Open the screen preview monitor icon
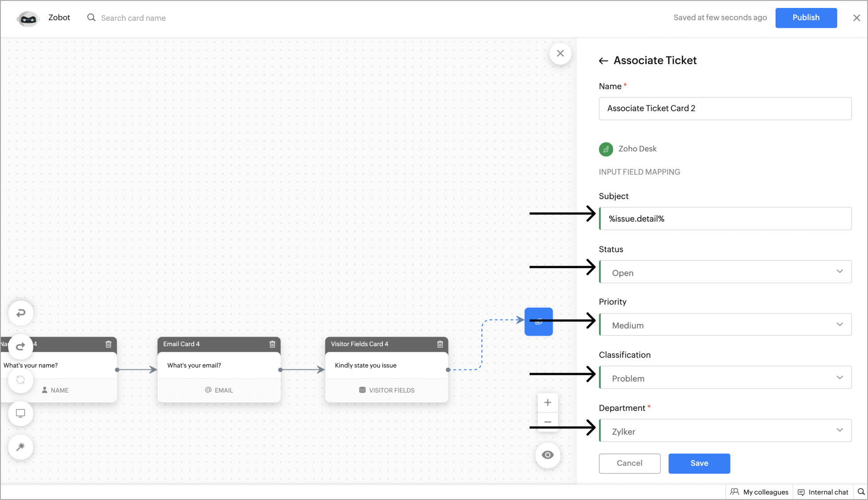 [20, 413]
